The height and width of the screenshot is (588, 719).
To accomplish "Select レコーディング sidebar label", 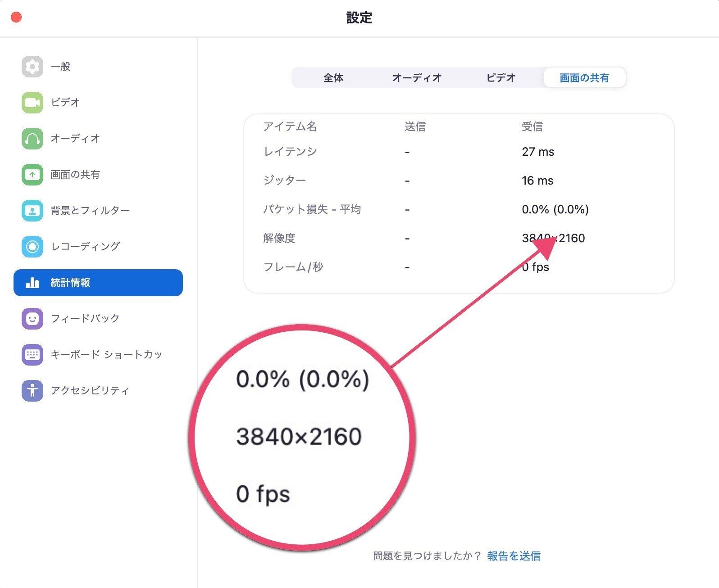I will [x=85, y=247].
